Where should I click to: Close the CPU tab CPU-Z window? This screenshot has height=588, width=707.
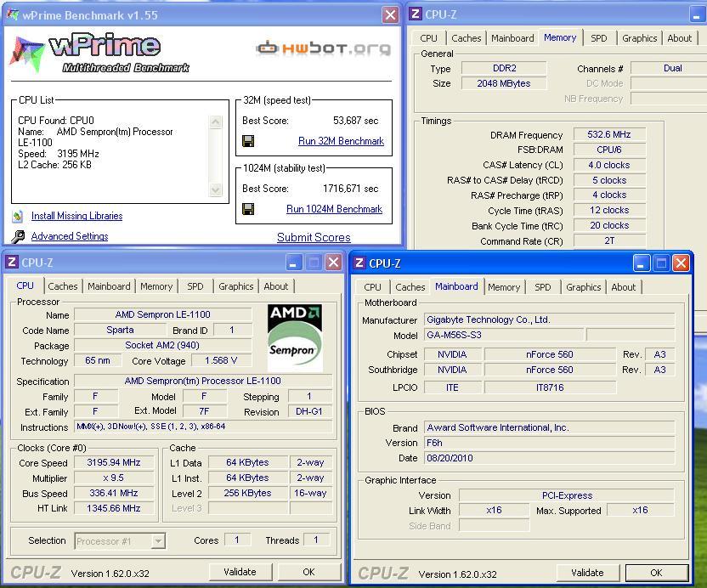click(x=333, y=263)
